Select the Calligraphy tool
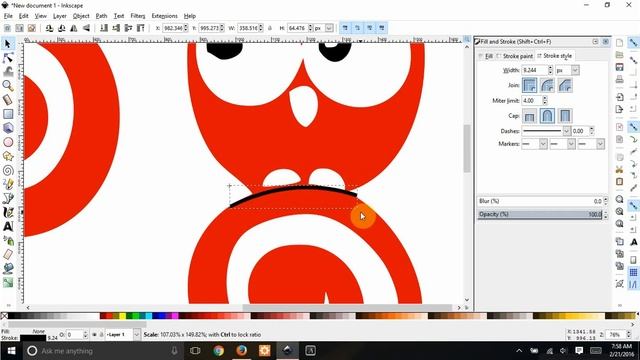640x360 pixels. point(8,212)
